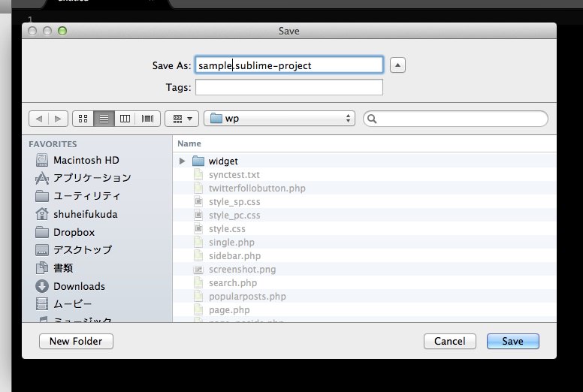Click the green zoom window button

click(62, 31)
